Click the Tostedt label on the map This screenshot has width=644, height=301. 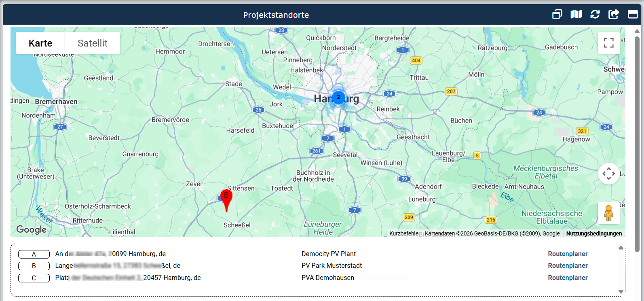pyautogui.click(x=282, y=188)
